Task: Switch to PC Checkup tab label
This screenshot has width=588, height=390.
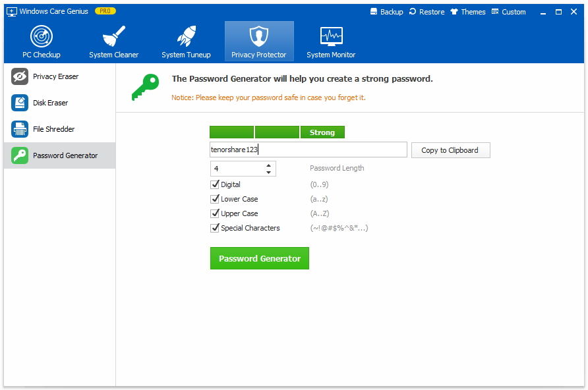Action: point(42,55)
